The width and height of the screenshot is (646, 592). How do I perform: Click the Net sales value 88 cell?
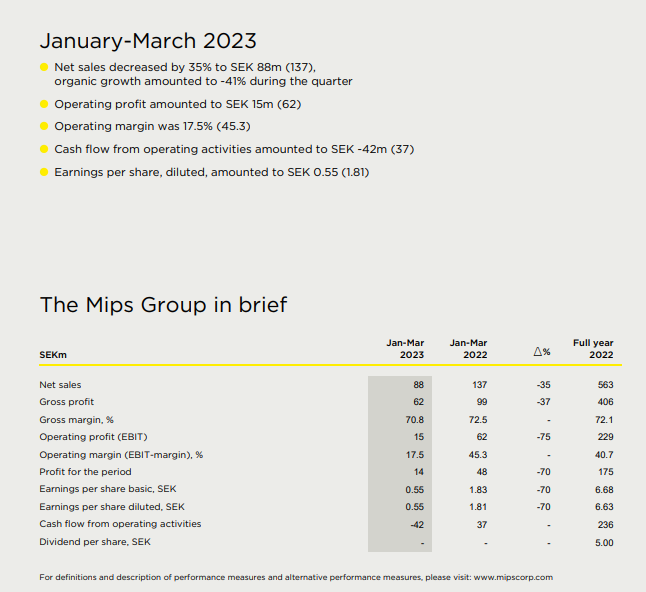click(x=418, y=385)
